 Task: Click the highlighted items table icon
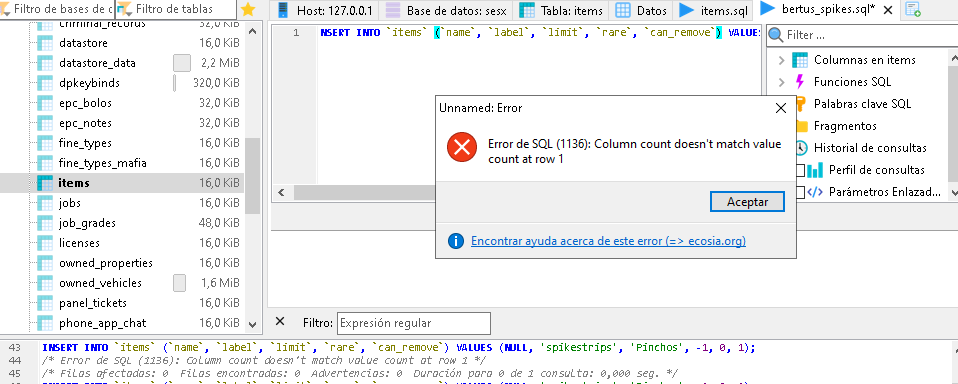coord(45,183)
